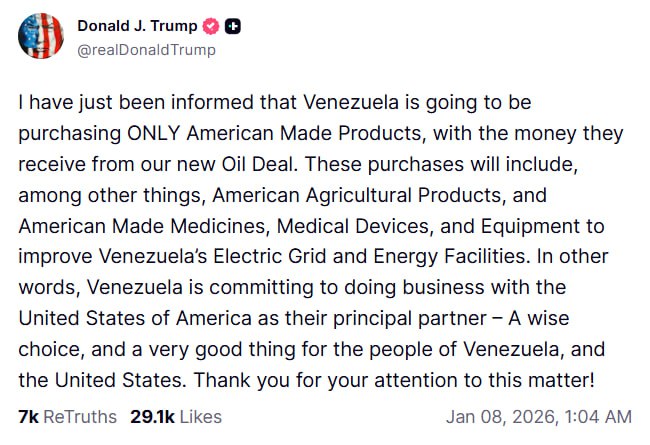This screenshot has height=445, width=650.
Task: Open the @realDonaldTrump handle link
Action: (x=146, y=49)
